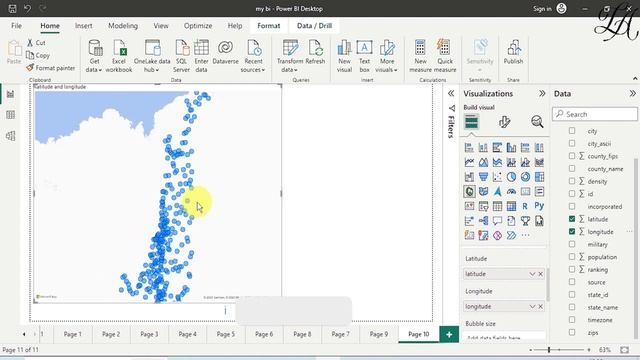Check the timezone field
The width and height of the screenshot is (640, 360).
pos(572,320)
